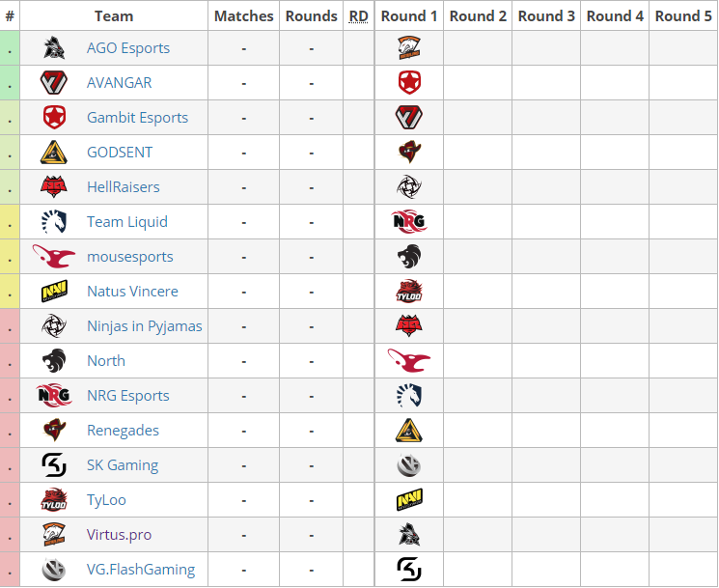Click the Natus Vincere logo in Team column
This screenshot has width=719, height=588.
click(54, 292)
